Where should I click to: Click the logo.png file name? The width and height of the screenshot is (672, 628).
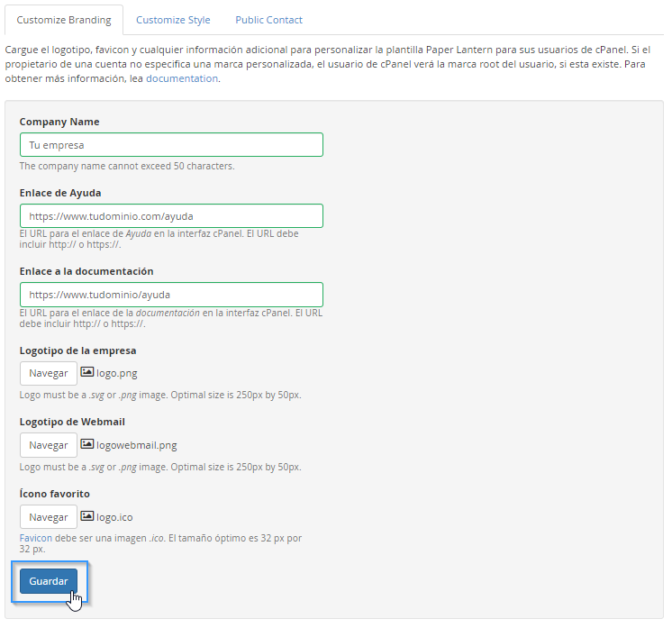pos(117,373)
